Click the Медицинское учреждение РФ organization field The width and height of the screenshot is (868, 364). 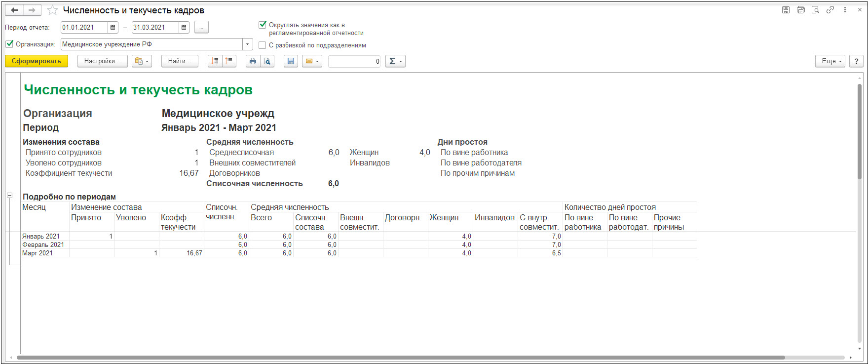pos(151,44)
